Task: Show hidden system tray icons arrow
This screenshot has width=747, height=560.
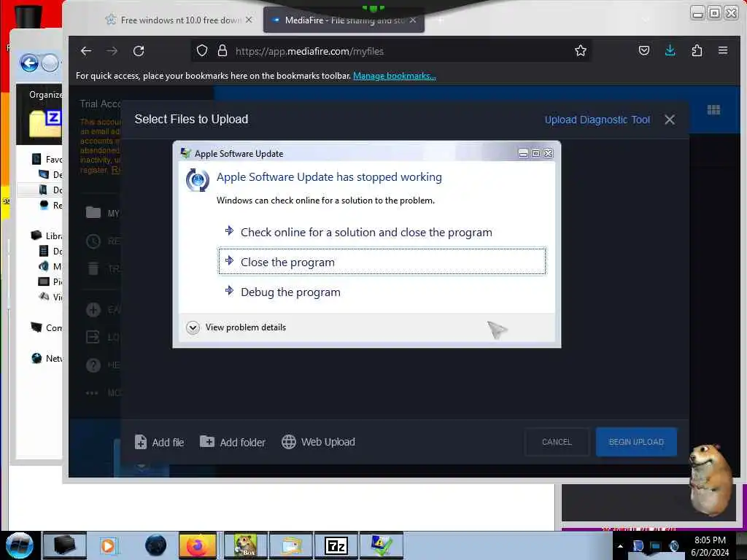Action: (620, 546)
